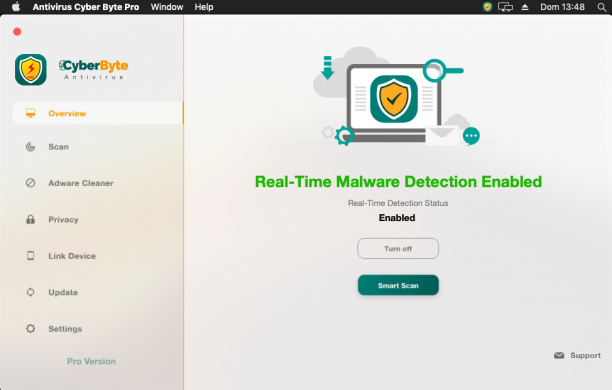Close the window with red button
Screen dimensions: 612x390
click(x=17, y=32)
